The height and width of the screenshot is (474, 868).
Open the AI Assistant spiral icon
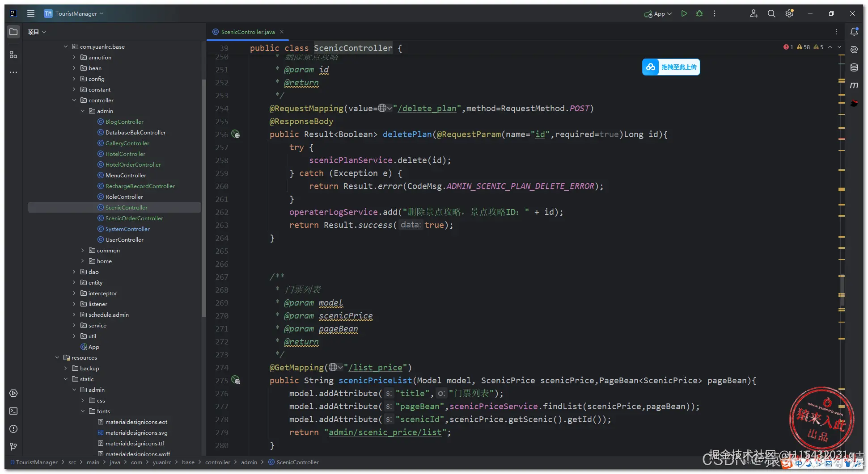click(x=854, y=50)
